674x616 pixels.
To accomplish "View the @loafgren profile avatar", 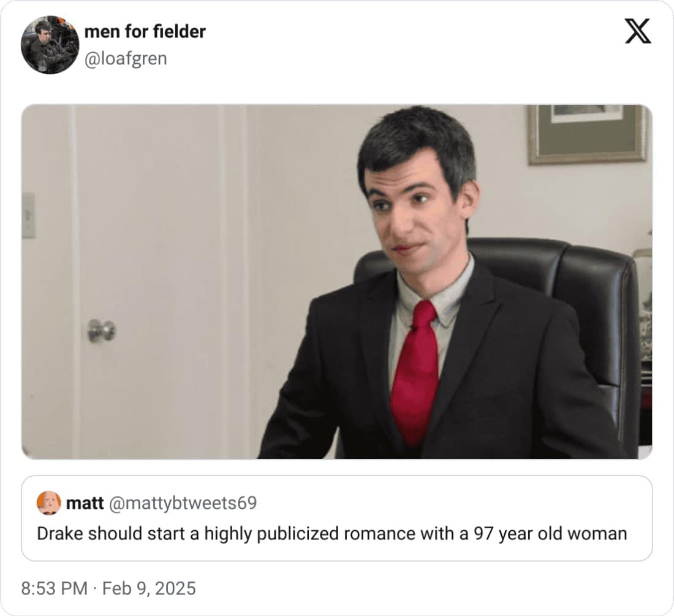I will point(50,45).
